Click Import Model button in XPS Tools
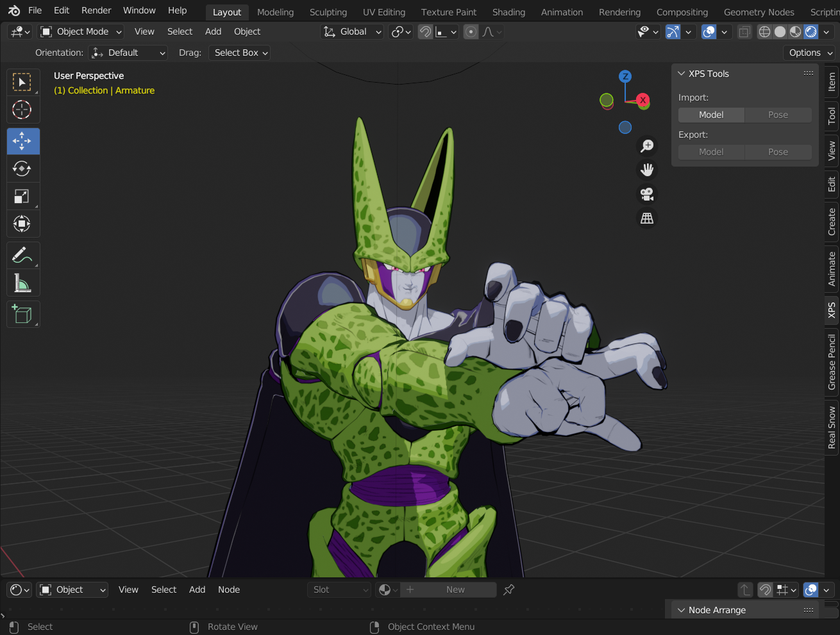 pyautogui.click(x=711, y=115)
